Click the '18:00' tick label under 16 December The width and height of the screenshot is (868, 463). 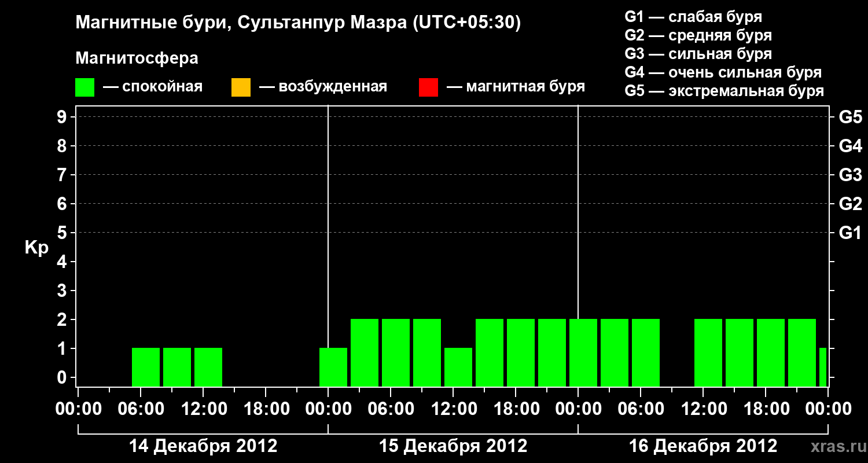click(x=766, y=409)
